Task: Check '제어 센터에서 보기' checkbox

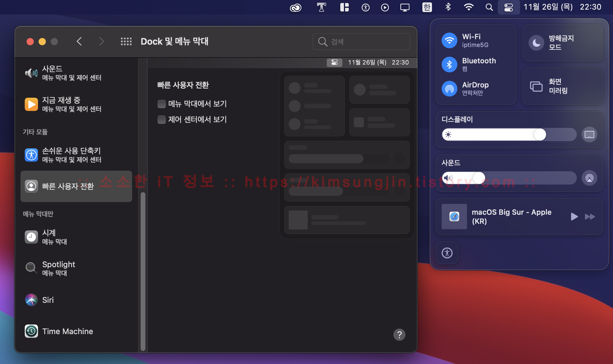Action: (x=162, y=120)
